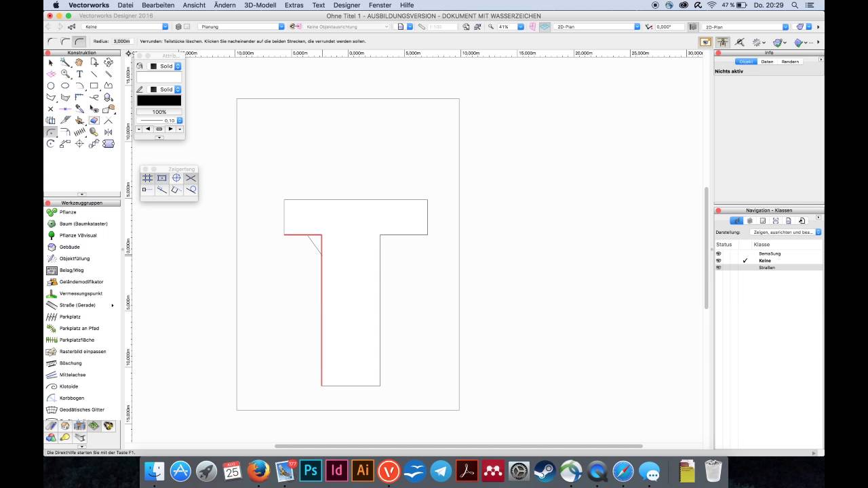
Task: Open the pen style Solid dropdown
Action: tap(165, 89)
